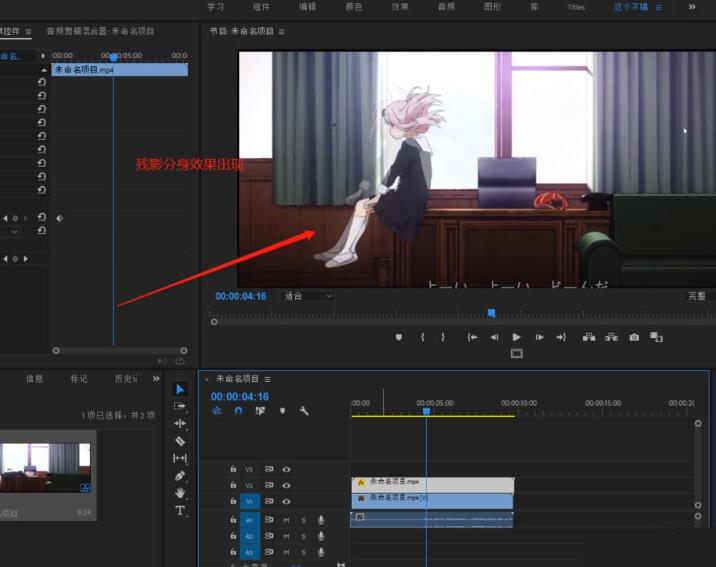
Task: Click the Add Marker icon in Program monitor
Action: (398, 337)
